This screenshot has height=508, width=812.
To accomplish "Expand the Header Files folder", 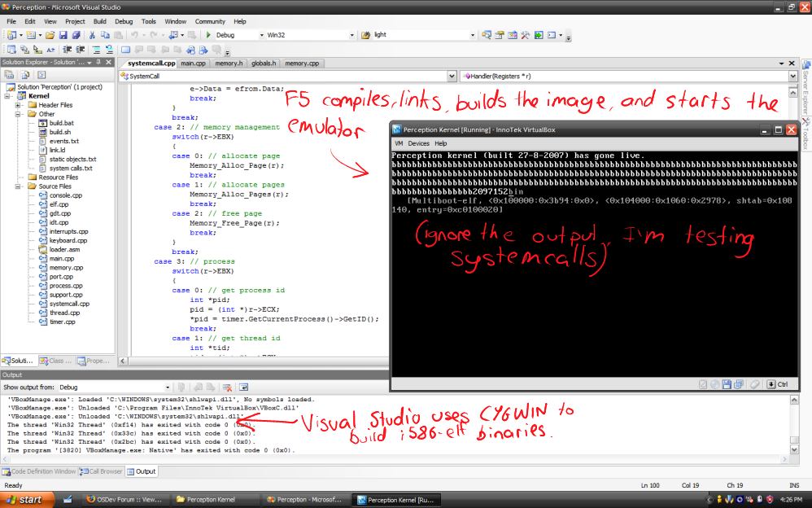I will click(x=18, y=105).
